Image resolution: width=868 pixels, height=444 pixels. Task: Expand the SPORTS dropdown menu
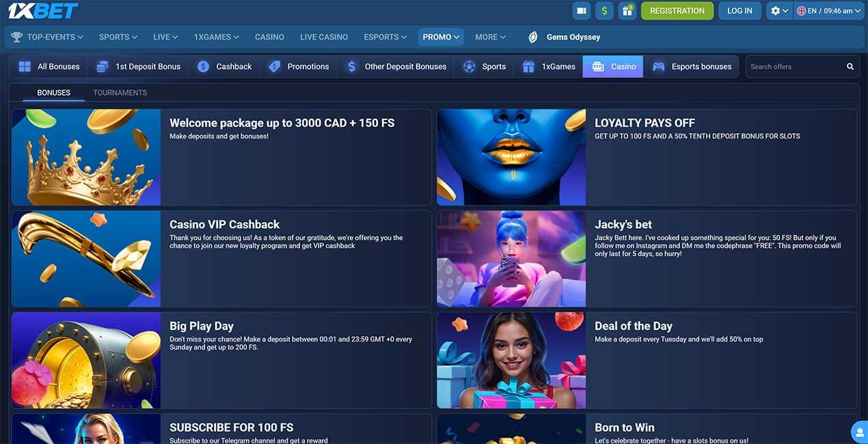tap(118, 37)
